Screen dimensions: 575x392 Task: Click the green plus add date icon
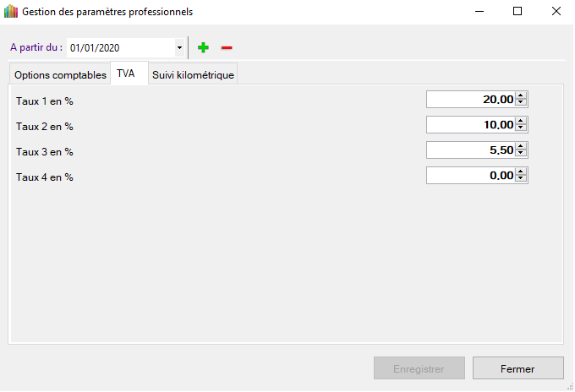[203, 48]
